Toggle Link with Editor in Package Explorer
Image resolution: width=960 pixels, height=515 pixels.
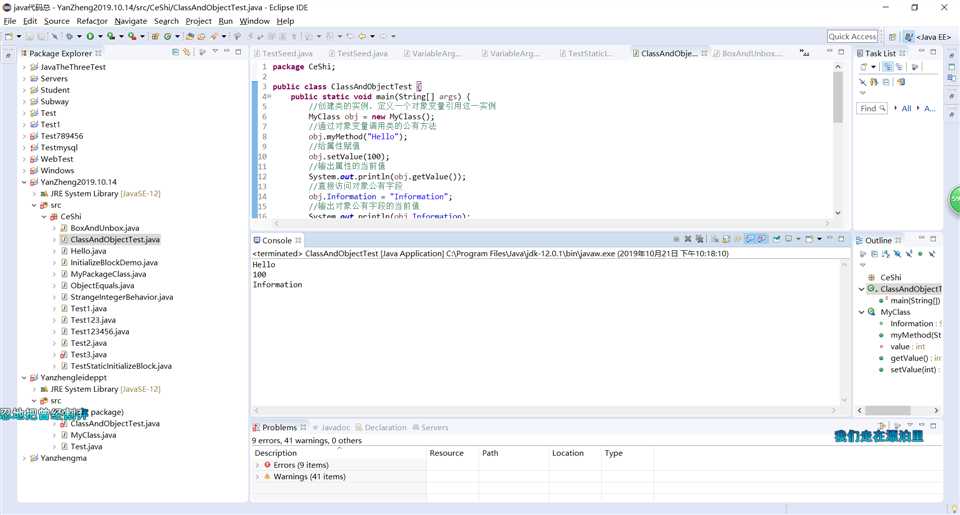pyautogui.click(x=187, y=53)
